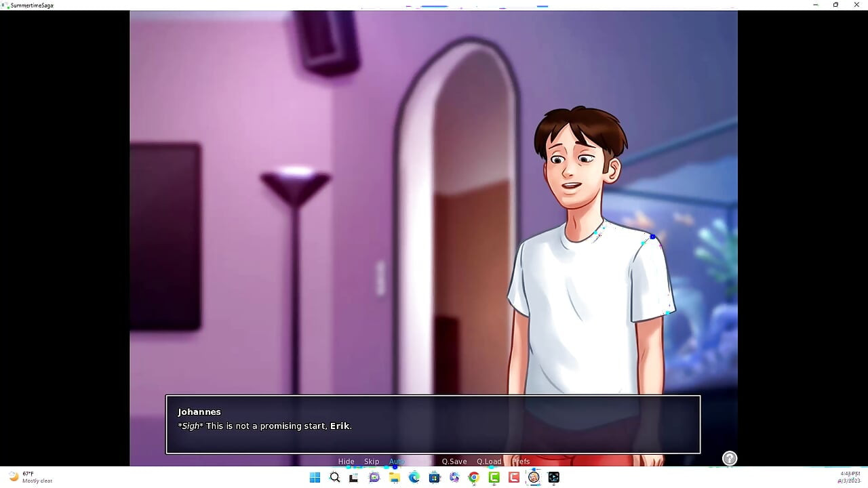Image resolution: width=868 pixels, height=488 pixels.
Task: Hide the dialogue interface
Action: (x=347, y=462)
